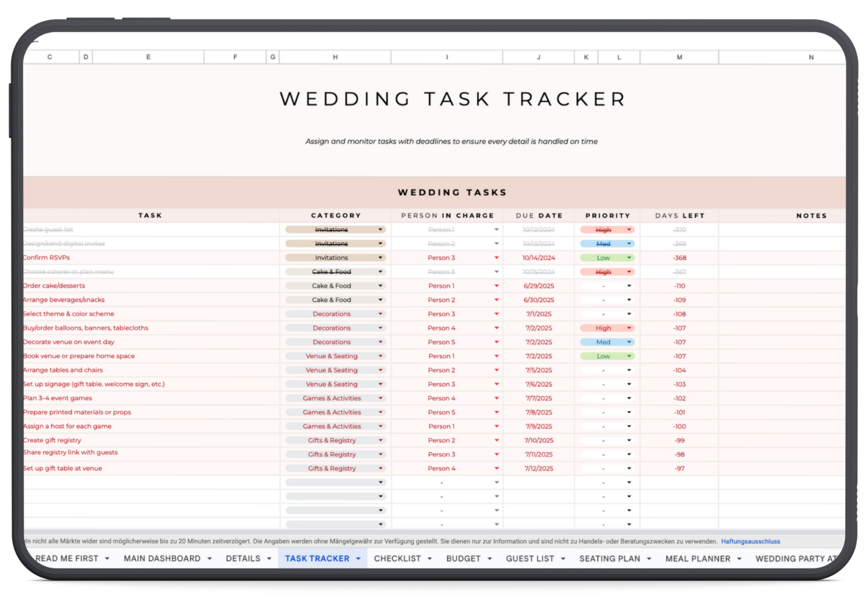
Task: Select column H header
Action: (x=335, y=57)
